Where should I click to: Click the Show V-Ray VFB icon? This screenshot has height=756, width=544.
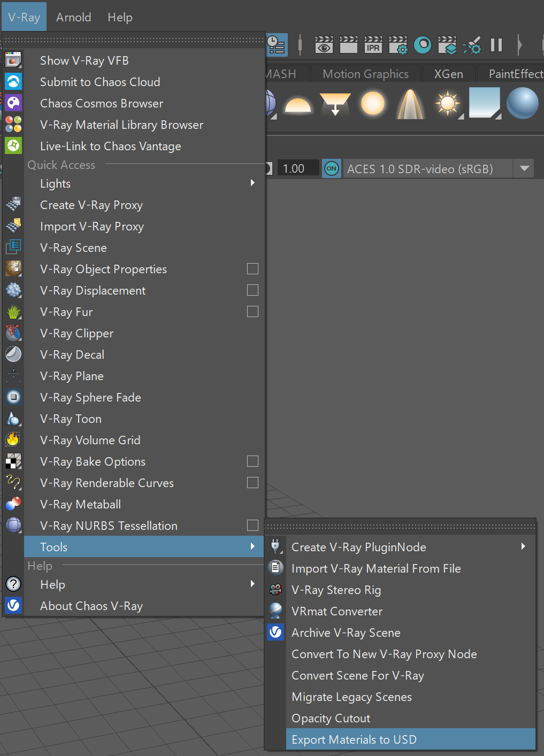click(x=13, y=60)
